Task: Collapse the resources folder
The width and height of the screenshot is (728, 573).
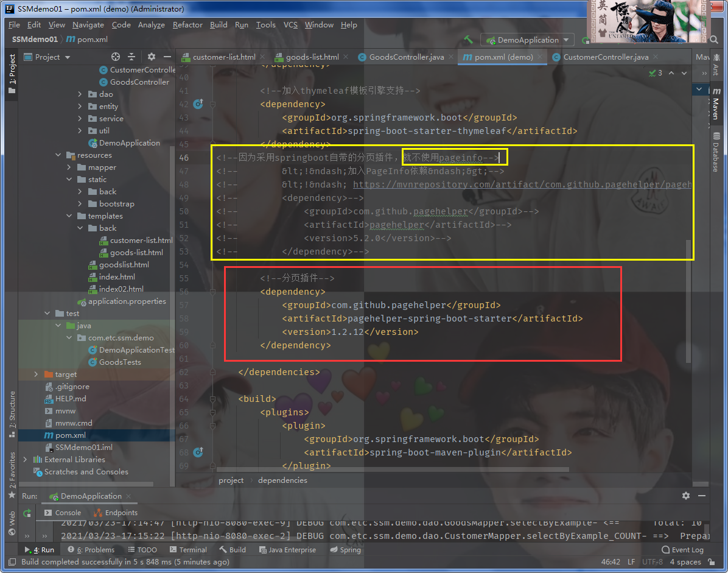Action: click(58, 155)
